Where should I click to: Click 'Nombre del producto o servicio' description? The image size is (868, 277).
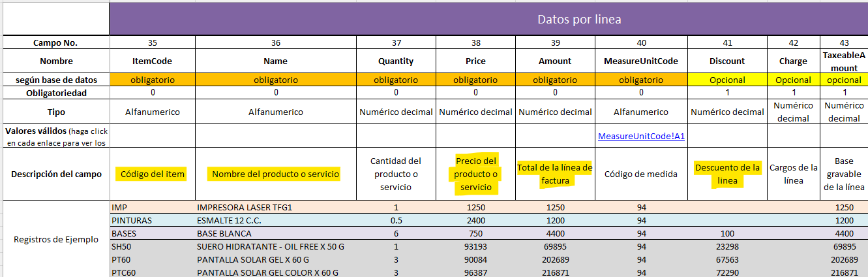(275, 174)
